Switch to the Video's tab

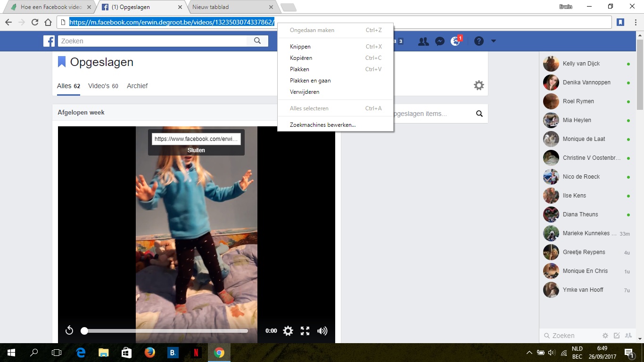[103, 86]
